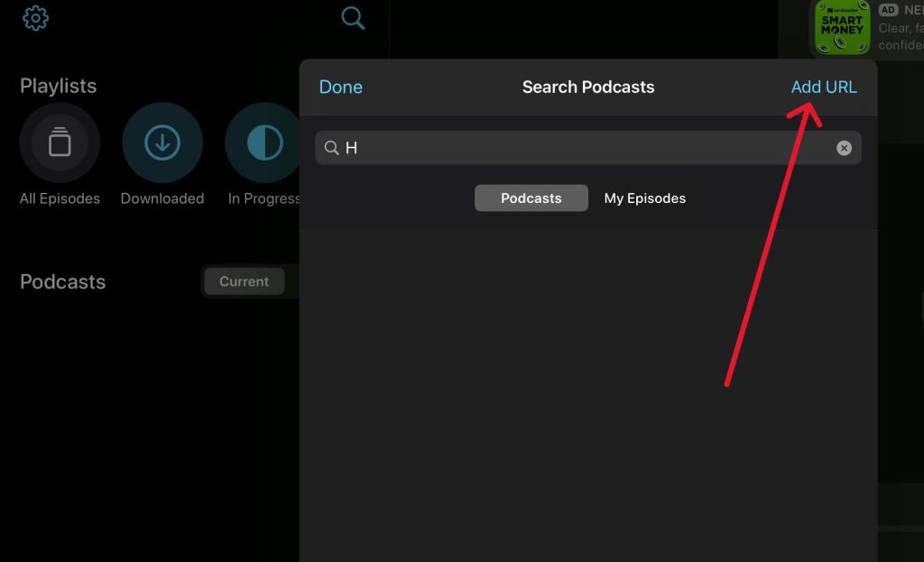Open the Smart Money ad artwork
This screenshot has height=562, width=924.
pos(843,27)
